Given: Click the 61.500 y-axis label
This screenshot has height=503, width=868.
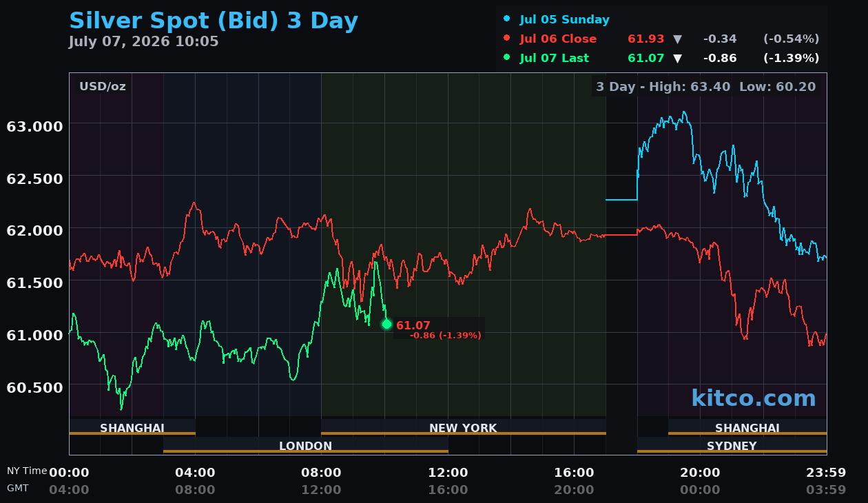Looking at the screenshot, I should tap(34, 283).
